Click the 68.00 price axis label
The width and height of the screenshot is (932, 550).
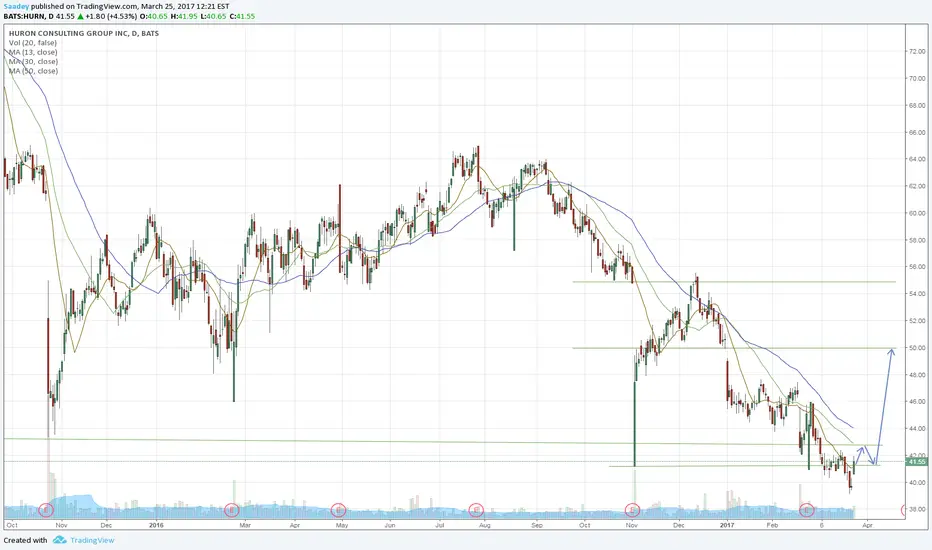tap(917, 105)
